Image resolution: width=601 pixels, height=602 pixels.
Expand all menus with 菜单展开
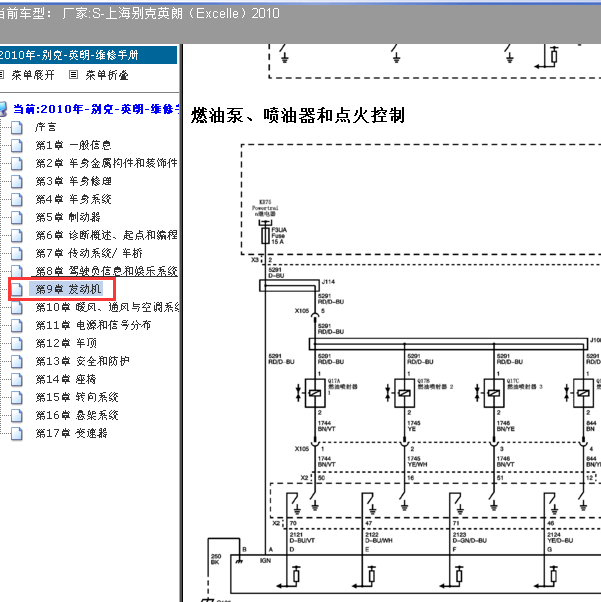coord(33,75)
